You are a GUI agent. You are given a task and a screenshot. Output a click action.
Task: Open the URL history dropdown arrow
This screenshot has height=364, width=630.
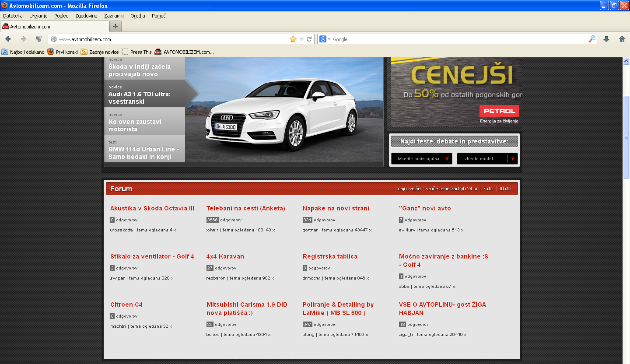(301, 39)
